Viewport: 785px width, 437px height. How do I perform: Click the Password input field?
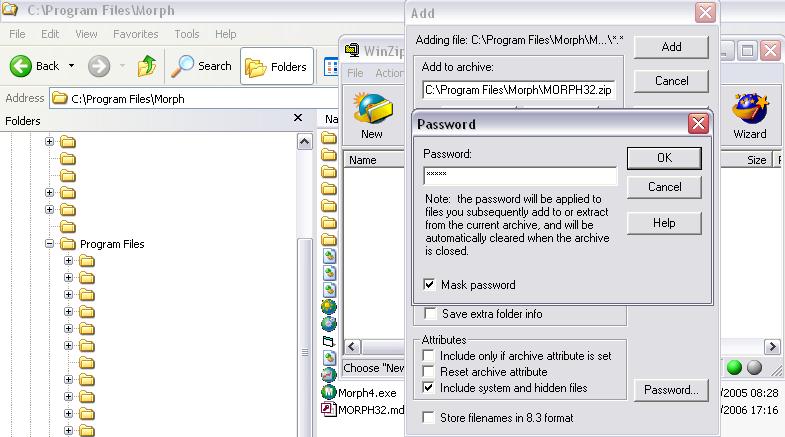pyautogui.click(x=520, y=176)
